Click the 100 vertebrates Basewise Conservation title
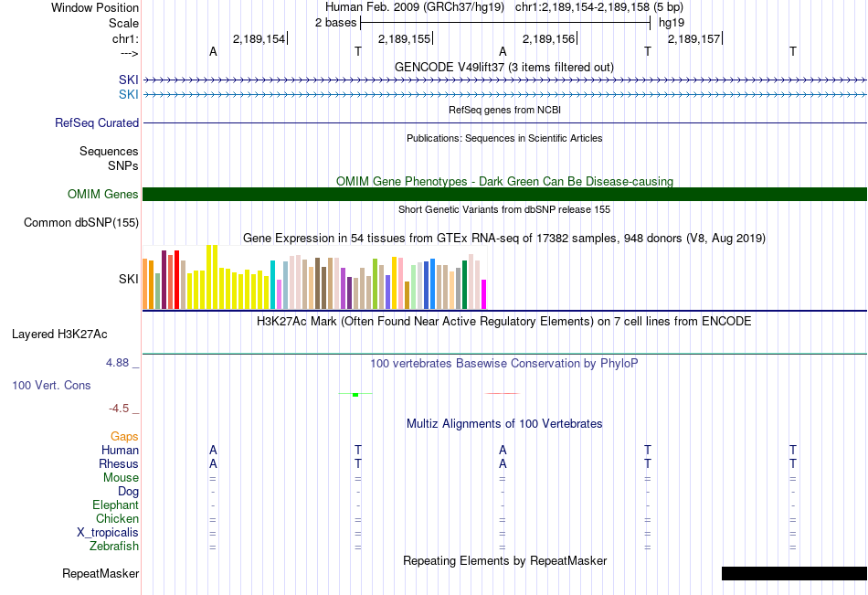 coord(504,364)
